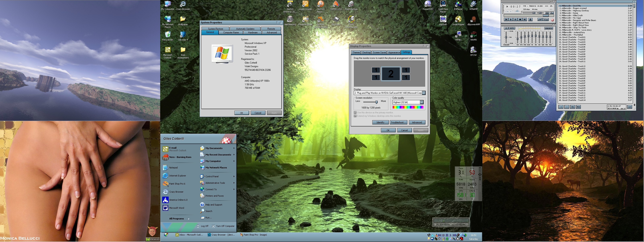Click OK in System Properties dialog
This screenshot has height=242, width=644.
pos(242,113)
